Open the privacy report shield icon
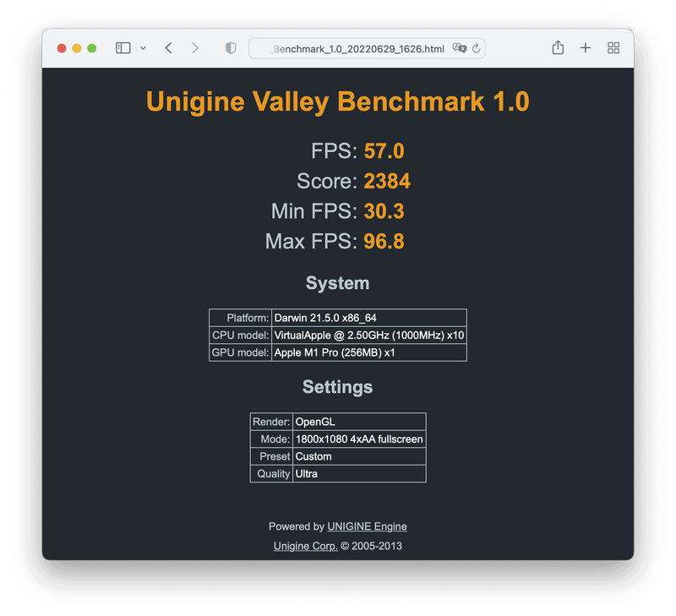 pos(231,48)
